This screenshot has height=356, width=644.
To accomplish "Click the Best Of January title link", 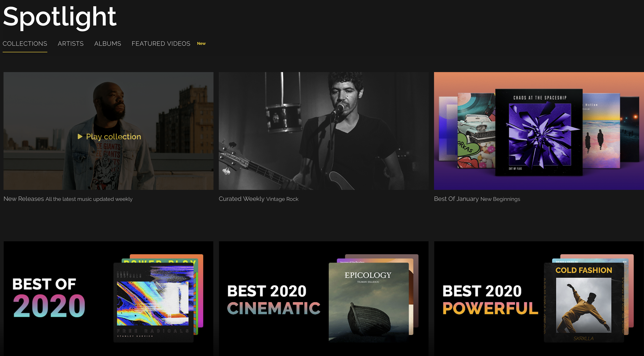I will (456, 199).
